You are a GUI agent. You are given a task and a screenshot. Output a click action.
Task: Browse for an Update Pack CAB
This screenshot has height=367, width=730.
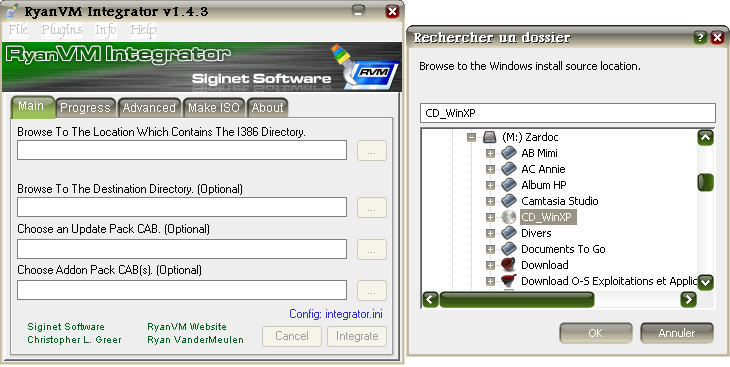(x=372, y=249)
